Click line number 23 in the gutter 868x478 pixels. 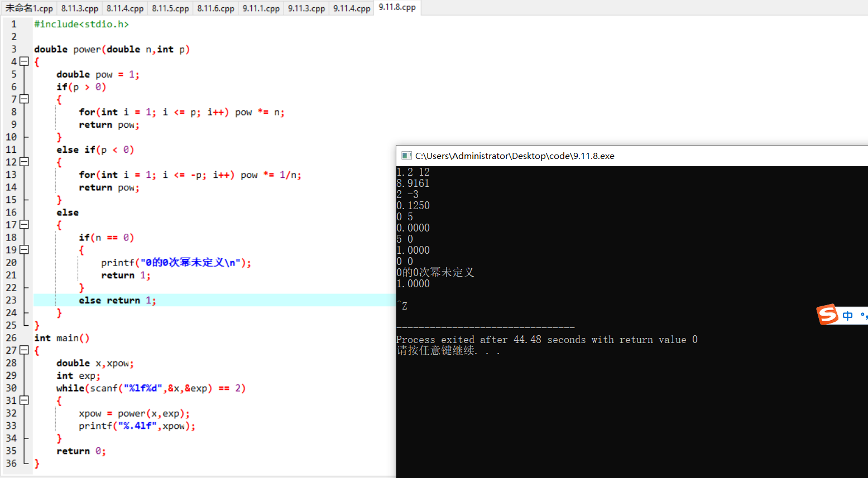pyautogui.click(x=11, y=300)
